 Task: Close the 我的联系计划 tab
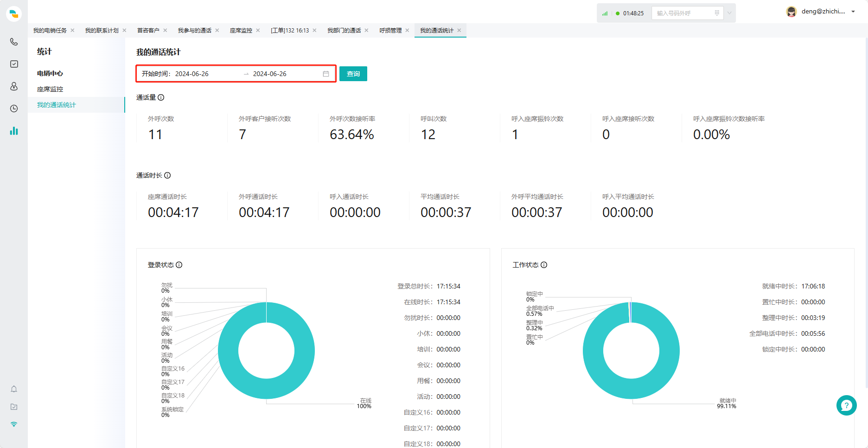[x=124, y=30]
